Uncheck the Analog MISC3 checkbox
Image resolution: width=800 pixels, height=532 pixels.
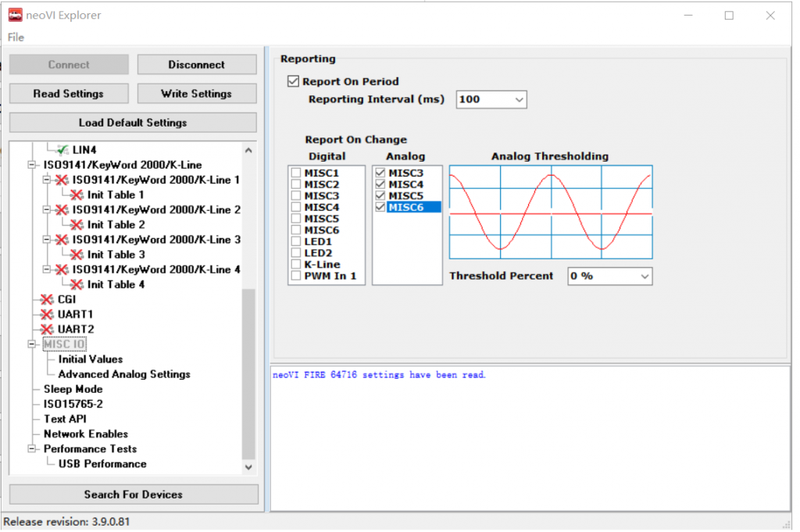[380, 173]
